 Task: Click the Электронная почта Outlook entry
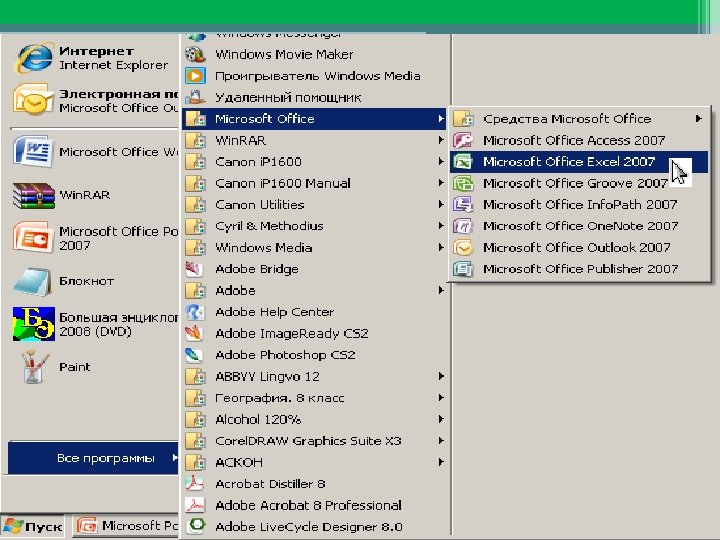click(x=96, y=101)
